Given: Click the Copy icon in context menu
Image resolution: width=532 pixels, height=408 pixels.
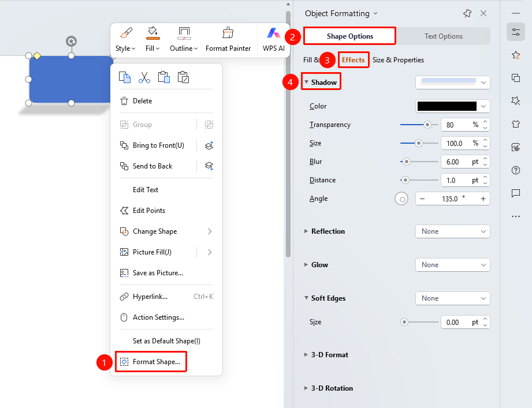Looking at the screenshot, I should coord(125,77).
